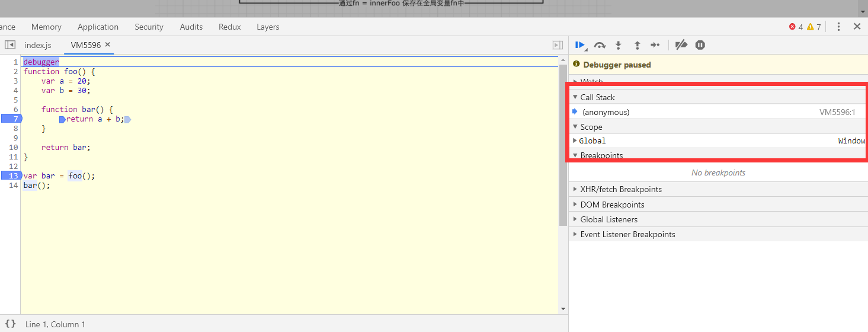Viewport: 868px width, 332px height.
Task: Open the Redux panel tab
Action: point(230,27)
